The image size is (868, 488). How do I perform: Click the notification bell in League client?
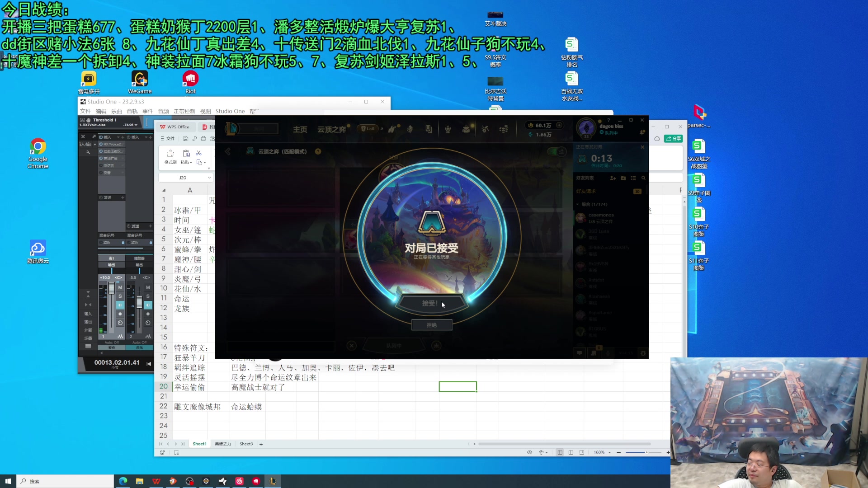coord(642,132)
